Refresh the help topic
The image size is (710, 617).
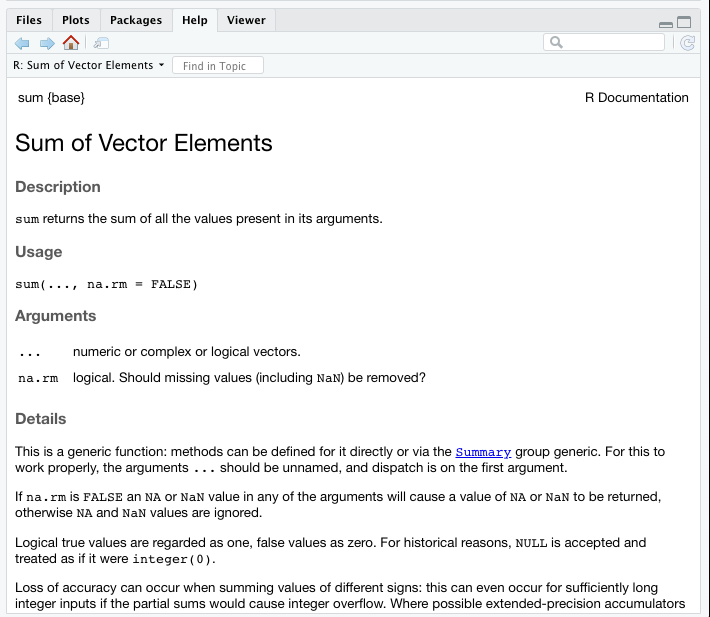pos(687,43)
